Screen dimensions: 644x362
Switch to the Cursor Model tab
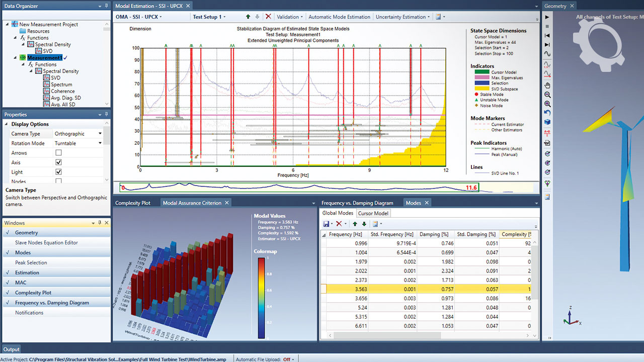[x=373, y=213]
